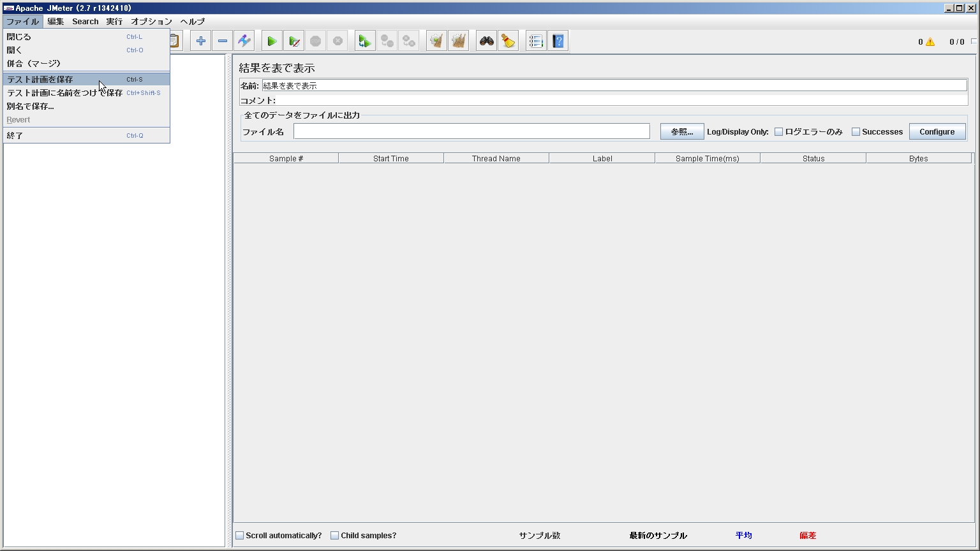Open the Function Helper list icon
The width and height of the screenshot is (980, 551).
pos(536,41)
